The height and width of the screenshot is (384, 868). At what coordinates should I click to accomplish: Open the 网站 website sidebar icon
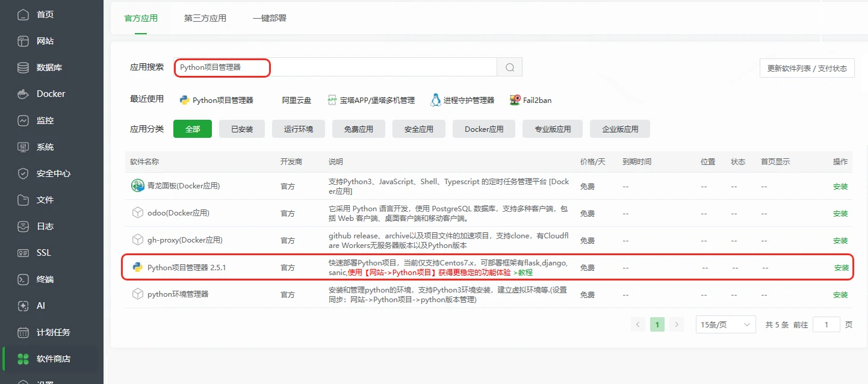(23, 41)
